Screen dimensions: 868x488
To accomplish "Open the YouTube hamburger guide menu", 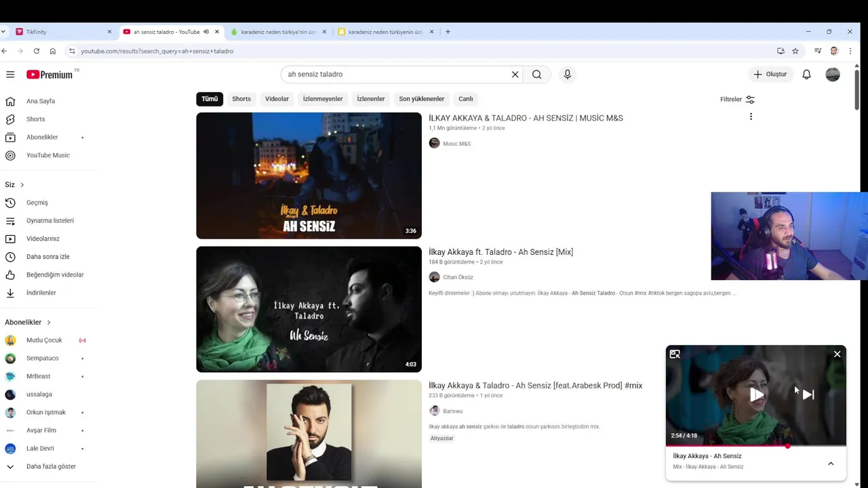I will (10, 75).
